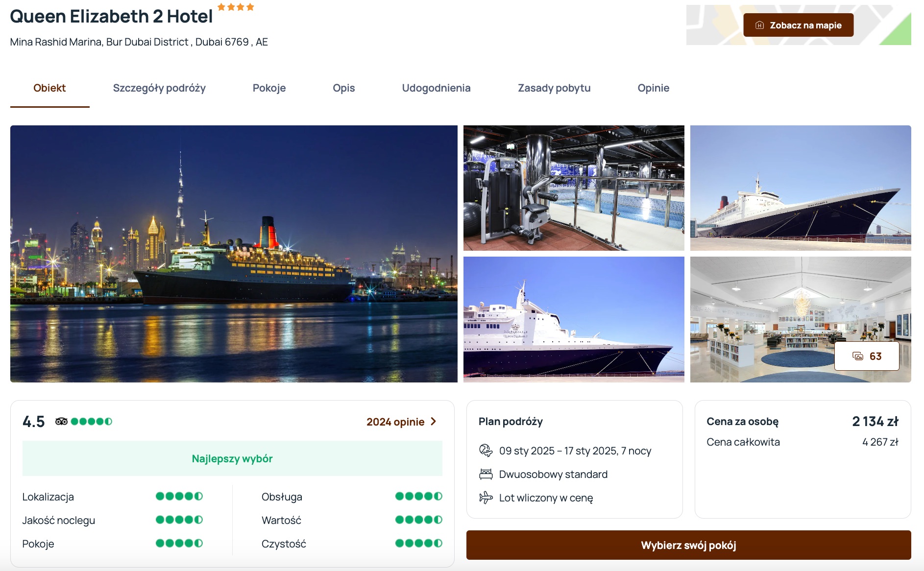Switch to the Szczegóły podróży tab
924x571 pixels.
click(x=159, y=88)
